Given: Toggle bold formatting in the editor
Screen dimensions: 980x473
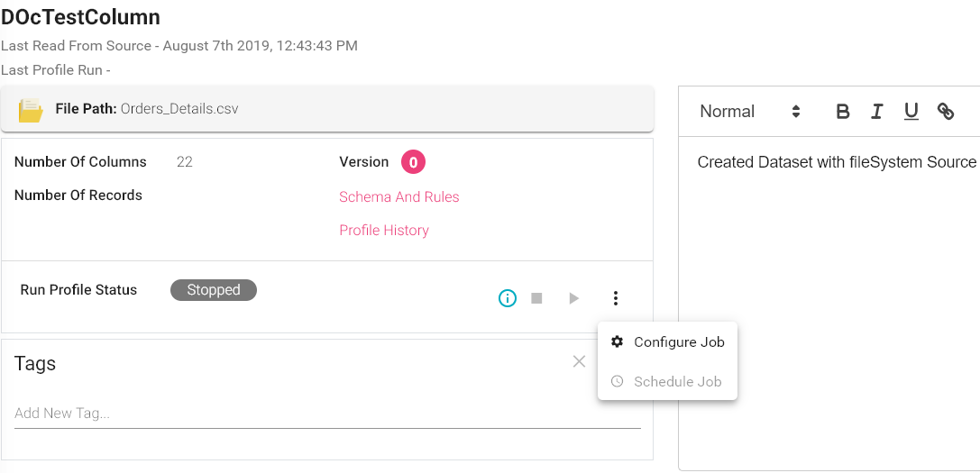Looking at the screenshot, I should [843, 112].
